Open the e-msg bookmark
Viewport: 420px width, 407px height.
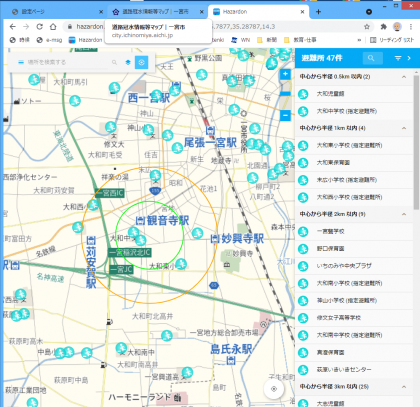[x=49, y=40]
